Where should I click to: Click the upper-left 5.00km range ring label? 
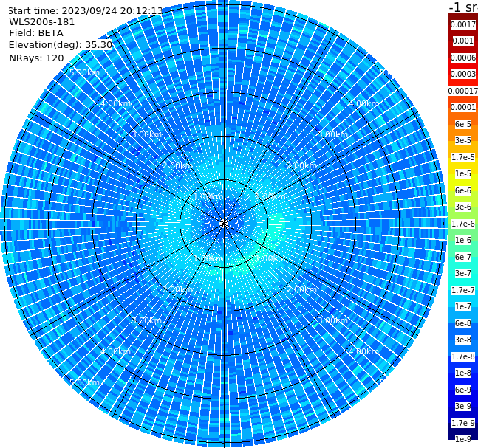[84, 72]
